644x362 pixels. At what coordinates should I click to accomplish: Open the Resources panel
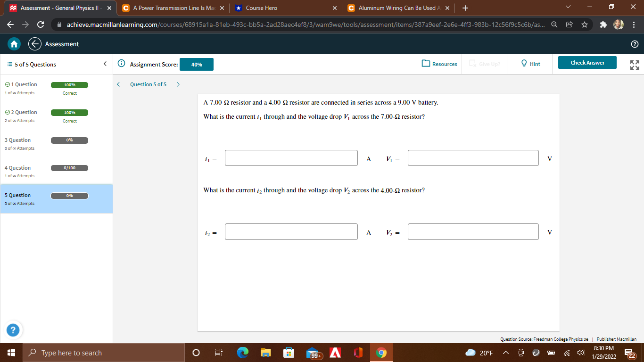439,64
